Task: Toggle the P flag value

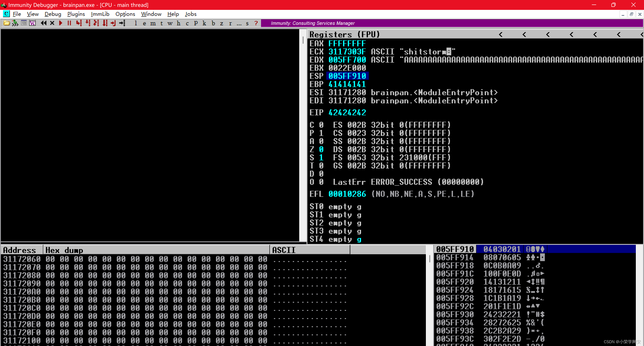Action: [321, 133]
